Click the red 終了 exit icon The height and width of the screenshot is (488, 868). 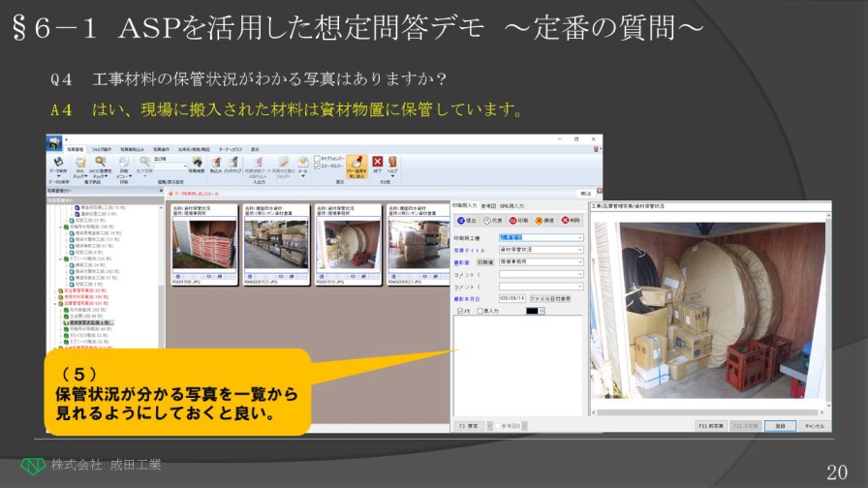pyautogui.click(x=378, y=162)
